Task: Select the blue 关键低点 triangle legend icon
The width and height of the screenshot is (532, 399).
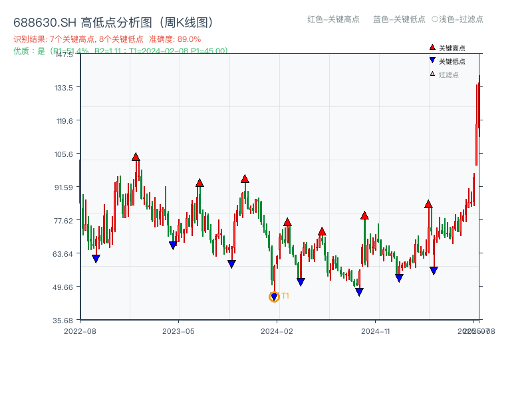Action: 432,61
